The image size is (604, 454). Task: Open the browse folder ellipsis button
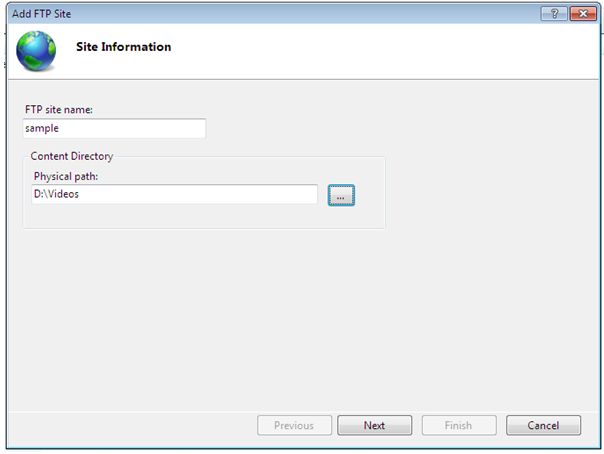341,196
